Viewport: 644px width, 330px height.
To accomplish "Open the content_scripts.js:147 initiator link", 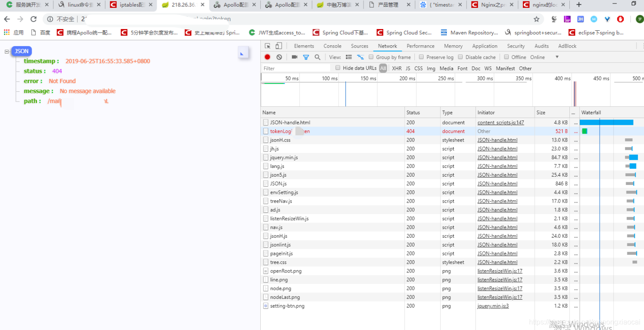I will (x=500, y=123).
